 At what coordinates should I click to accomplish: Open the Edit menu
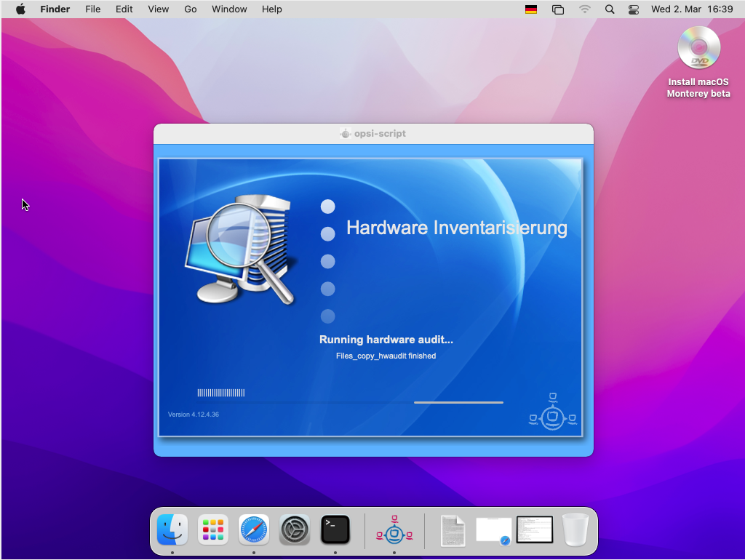[x=124, y=9]
